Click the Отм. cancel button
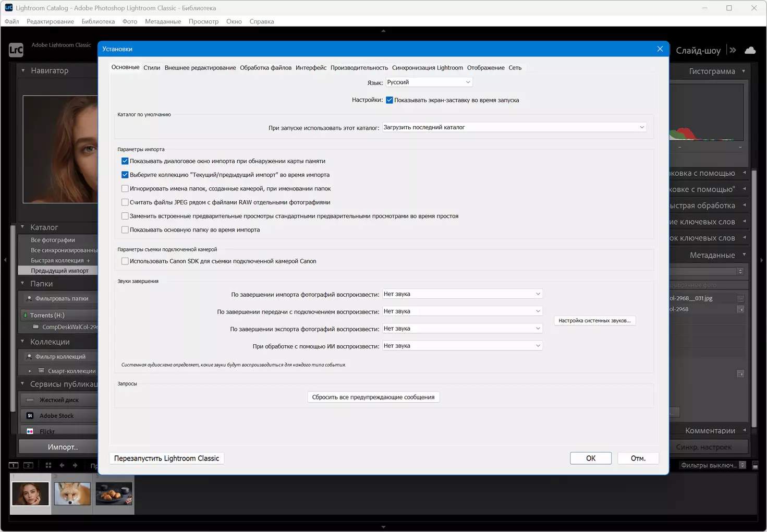Screen dimensions: 767x532 [x=638, y=458]
